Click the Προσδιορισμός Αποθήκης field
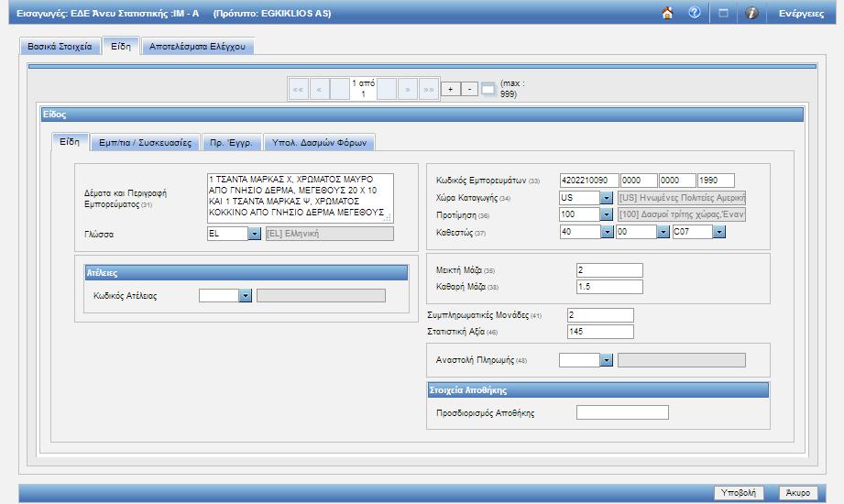This screenshot has height=504, width=844. click(622, 412)
